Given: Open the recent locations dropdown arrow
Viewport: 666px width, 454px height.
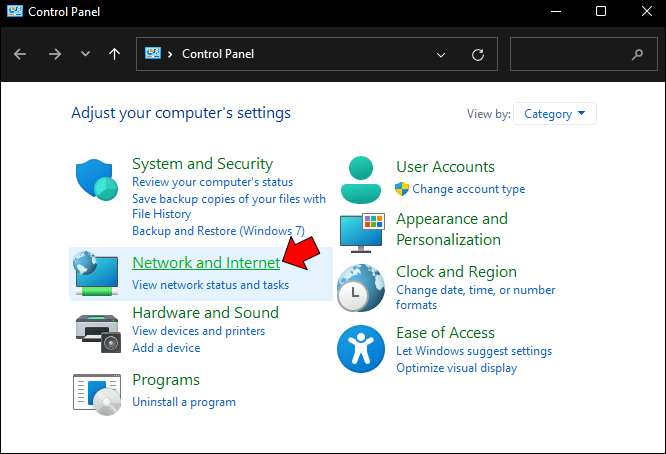Looking at the screenshot, I should pyautogui.click(x=85, y=54).
